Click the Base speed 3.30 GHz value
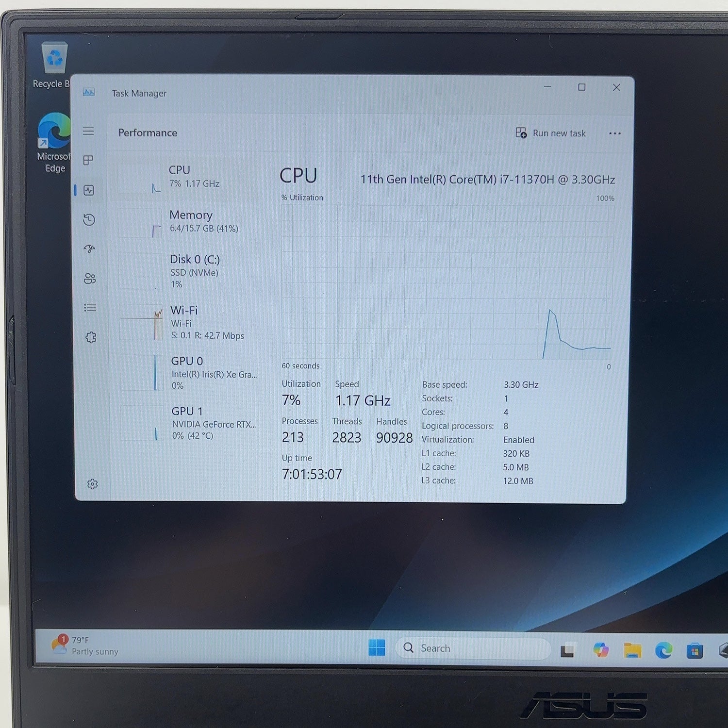 tap(521, 384)
